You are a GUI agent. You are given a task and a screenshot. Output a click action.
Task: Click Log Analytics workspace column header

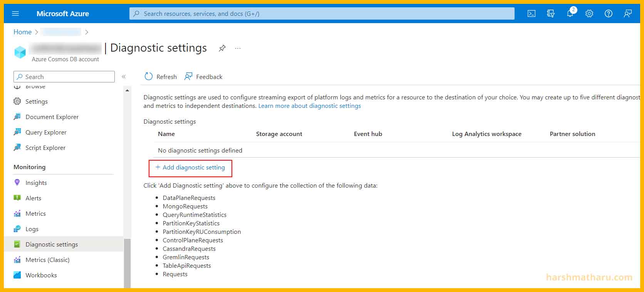click(486, 134)
